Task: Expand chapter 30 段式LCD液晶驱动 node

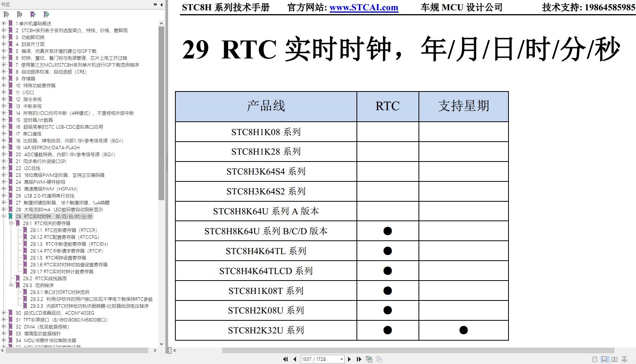Action: (x=3, y=313)
